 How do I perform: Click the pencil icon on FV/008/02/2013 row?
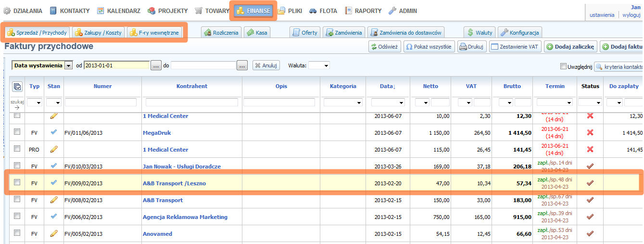point(54,200)
